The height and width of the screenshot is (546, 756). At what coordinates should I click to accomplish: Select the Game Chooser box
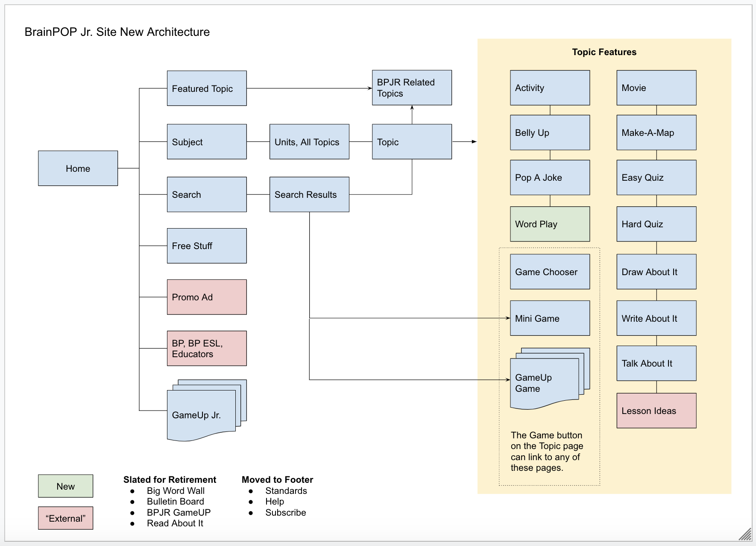550,272
